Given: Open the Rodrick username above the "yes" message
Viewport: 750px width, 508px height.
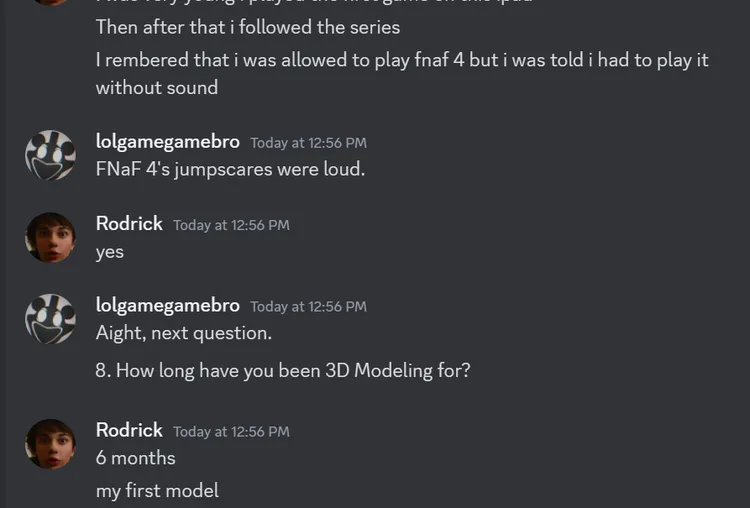Looking at the screenshot, I should [x=129, y=224].
